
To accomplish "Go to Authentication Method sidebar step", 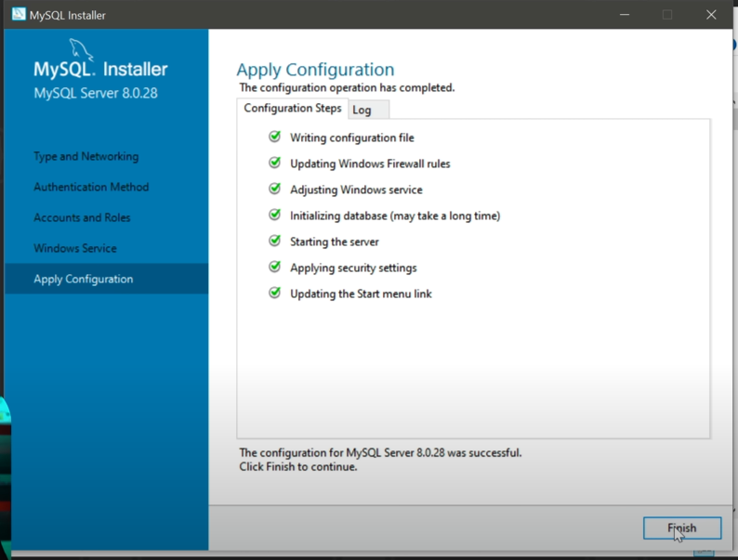I will pyautogui.click(x=91, y=187).
